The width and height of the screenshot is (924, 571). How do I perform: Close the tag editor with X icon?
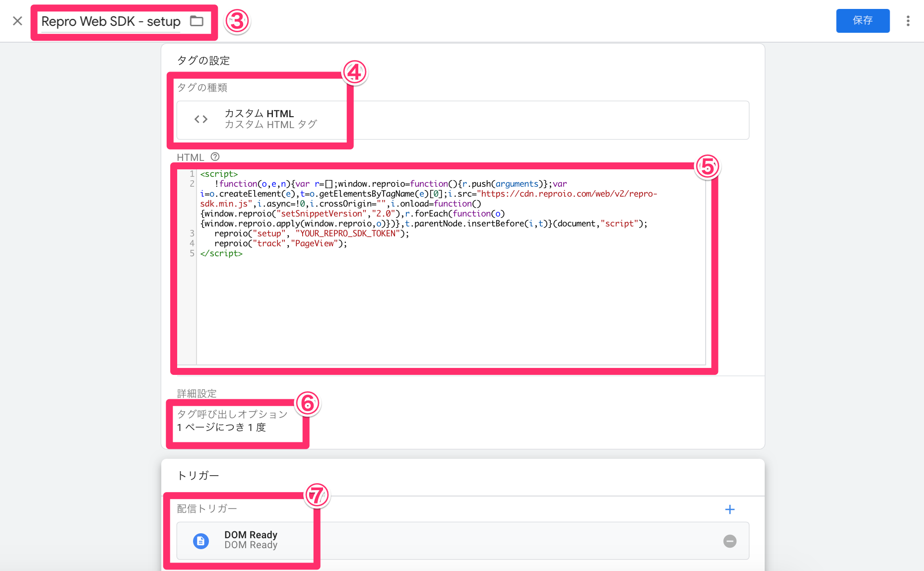coord(17,21)
